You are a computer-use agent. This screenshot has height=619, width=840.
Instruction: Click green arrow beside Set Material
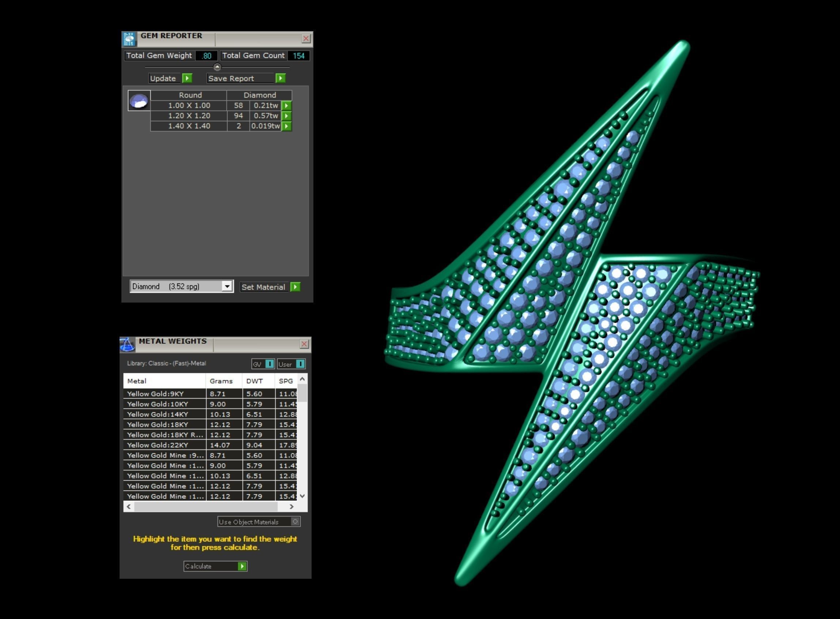[295, 287]
